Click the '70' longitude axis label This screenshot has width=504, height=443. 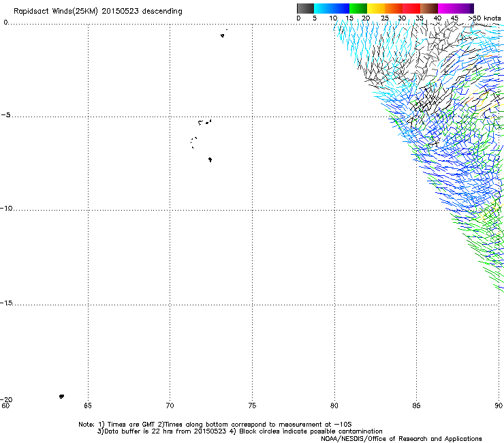[170, 406]
